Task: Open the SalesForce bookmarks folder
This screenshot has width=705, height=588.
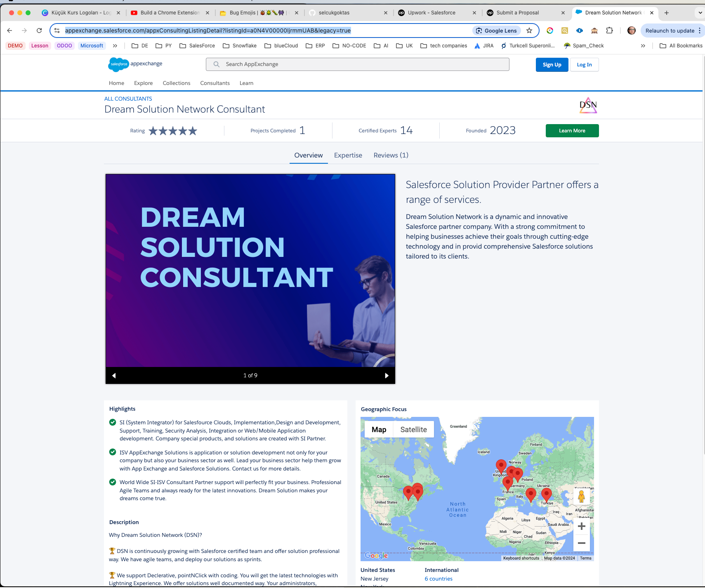Action: (197, 46)
